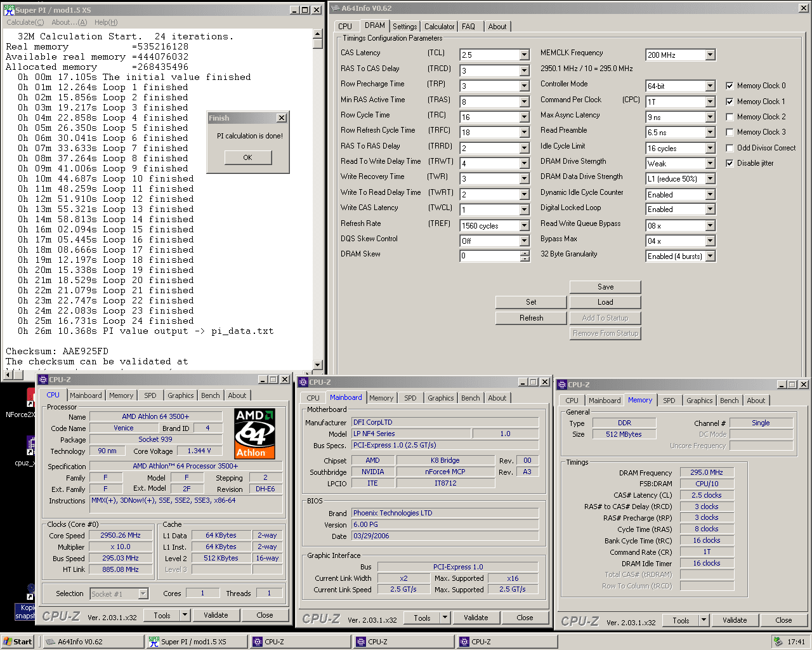
Task: Click Close in CPU-Z Mainboard window
Action: pyautogui.click(x=525, y=618)
